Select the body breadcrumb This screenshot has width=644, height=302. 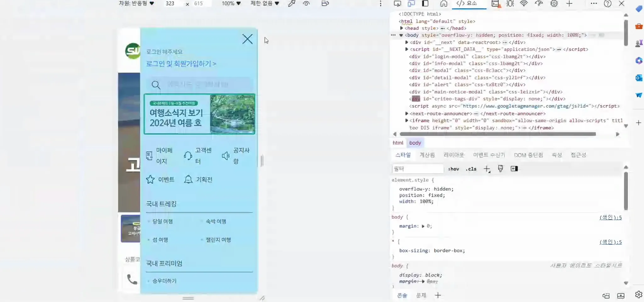tap(415, 143)
